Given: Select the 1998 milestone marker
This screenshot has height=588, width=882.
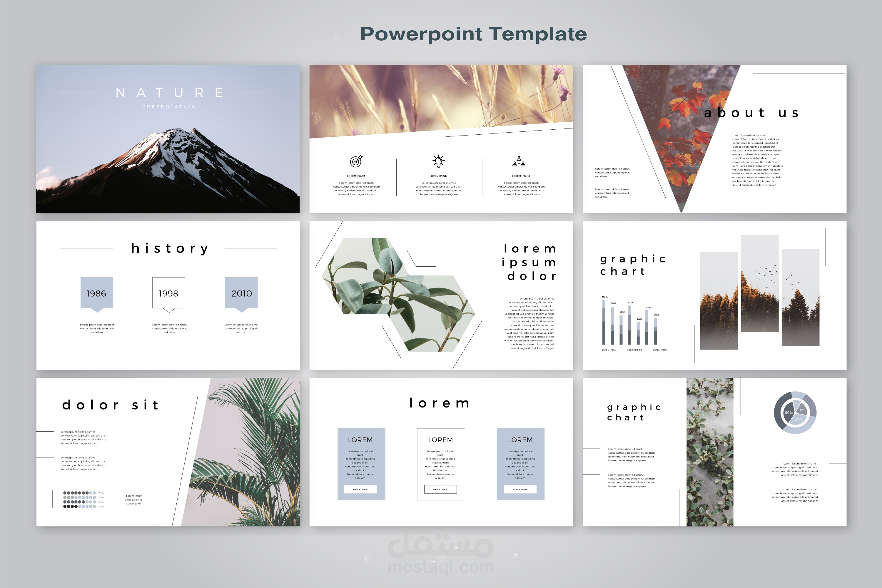Looking at the screenshot, I should 168,294.
